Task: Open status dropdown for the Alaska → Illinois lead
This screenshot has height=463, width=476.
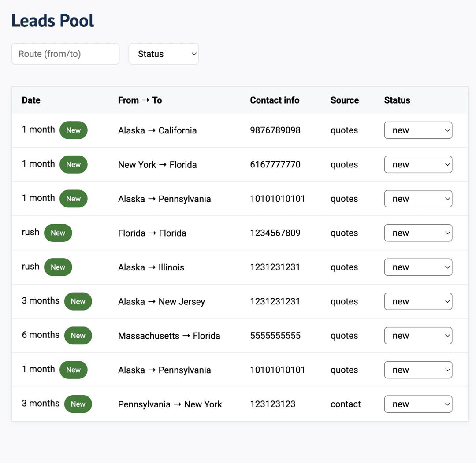Action: [x=418, y=267]
